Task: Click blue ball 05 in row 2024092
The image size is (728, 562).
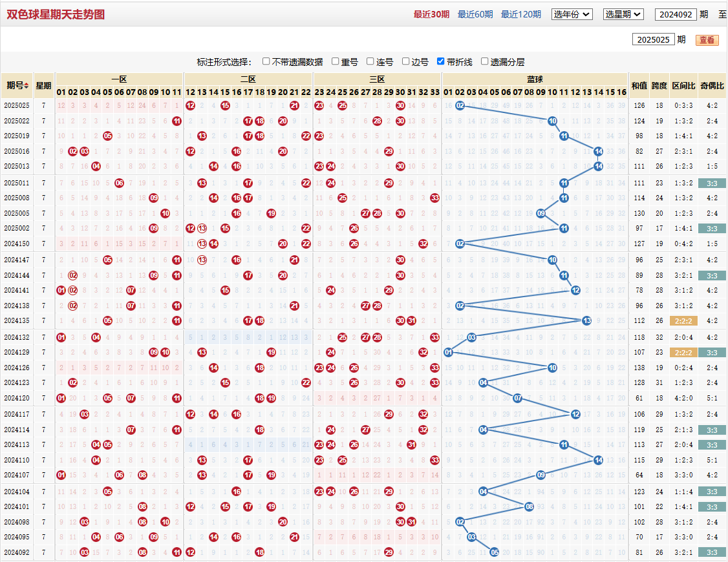Action: pyautogui.click(x=495, y=553)
